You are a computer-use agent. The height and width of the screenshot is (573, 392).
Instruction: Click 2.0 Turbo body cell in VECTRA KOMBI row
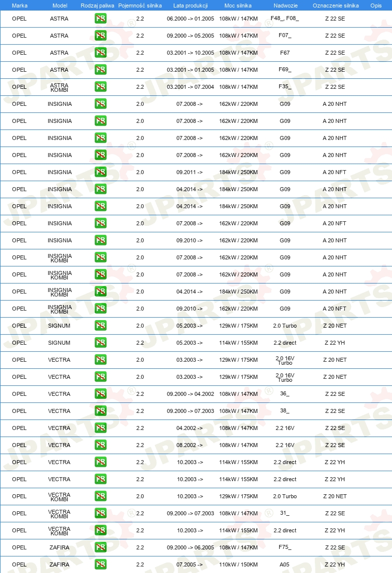click(285, 496)
